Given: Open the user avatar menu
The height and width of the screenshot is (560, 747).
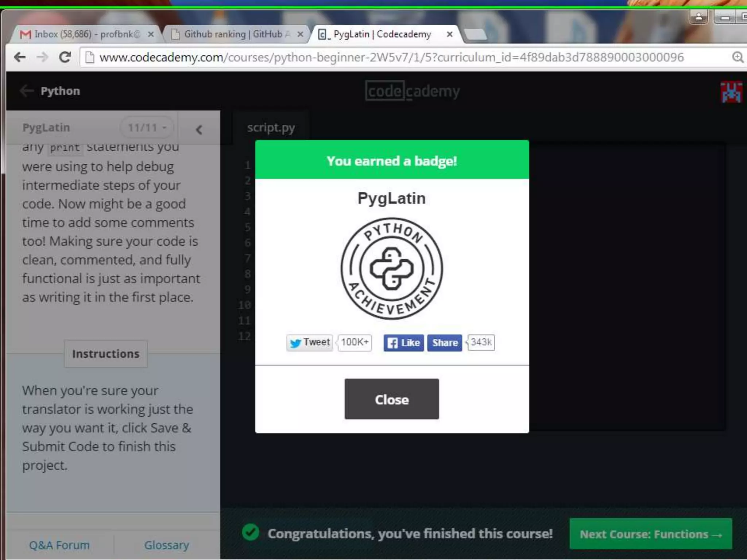Looking at the screenshot, I should point(731,92).
